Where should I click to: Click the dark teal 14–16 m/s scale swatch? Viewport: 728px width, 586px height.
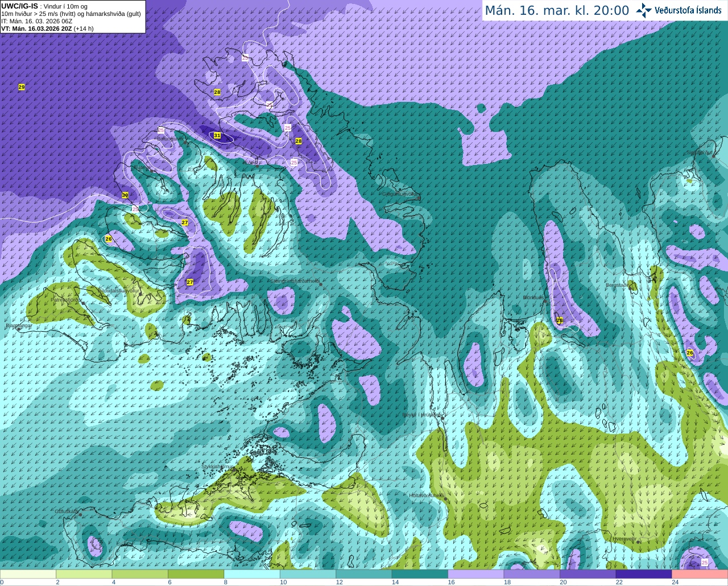420,574
